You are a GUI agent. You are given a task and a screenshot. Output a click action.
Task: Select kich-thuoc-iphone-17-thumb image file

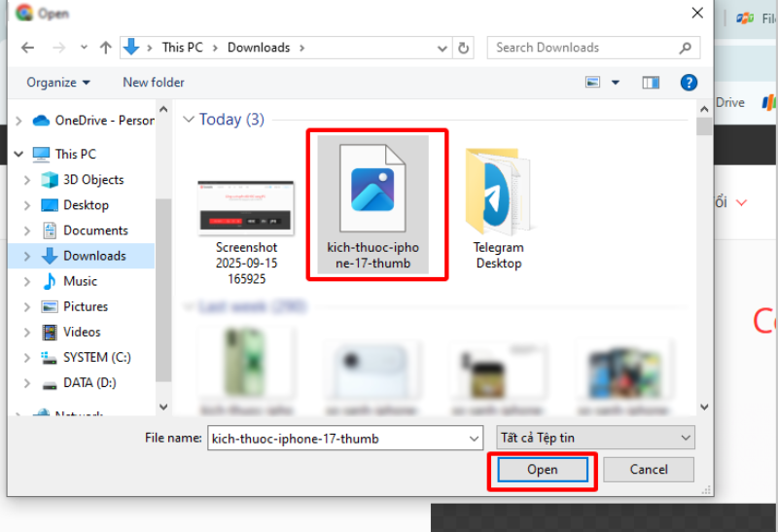click(x=373, y=204)
